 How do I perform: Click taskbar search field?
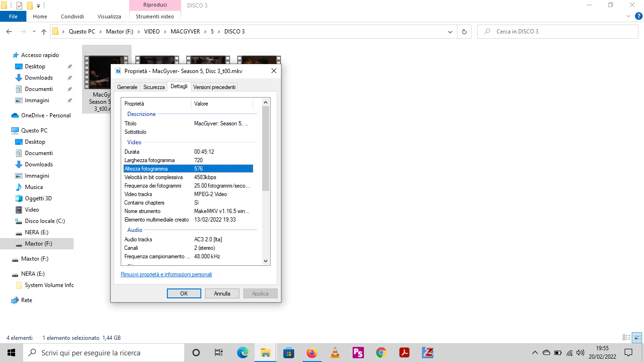104,353
